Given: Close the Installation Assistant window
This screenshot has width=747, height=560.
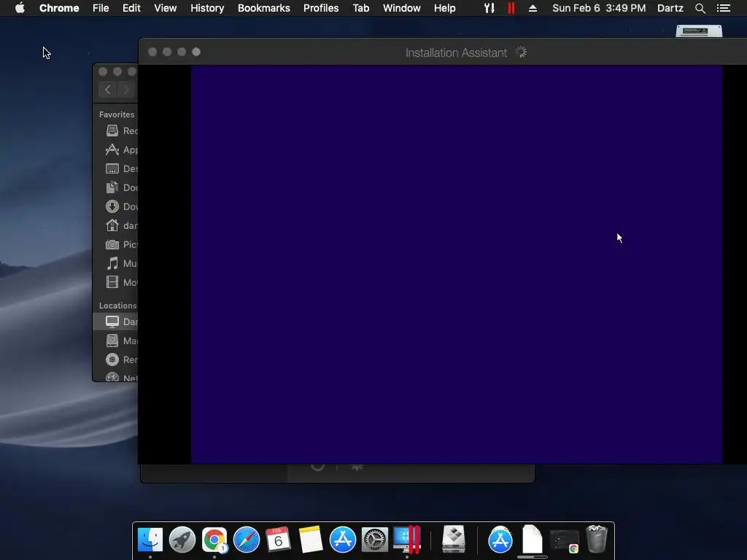Looking at the screenshot, I should (152, 52).
